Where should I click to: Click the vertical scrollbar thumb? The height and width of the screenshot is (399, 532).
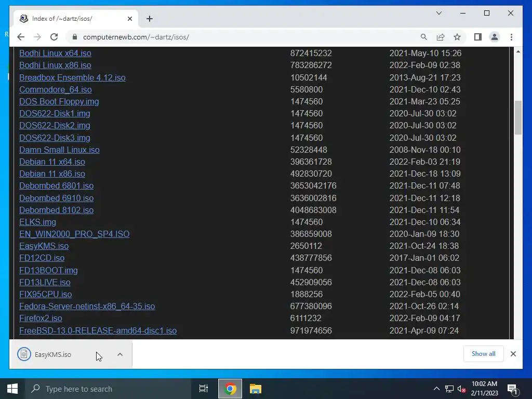click(518, 117)
